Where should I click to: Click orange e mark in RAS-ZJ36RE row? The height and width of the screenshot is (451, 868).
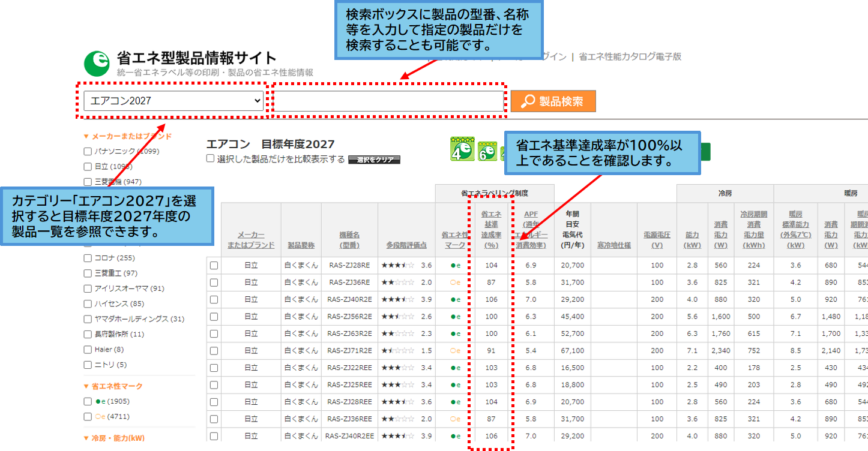tap(455, 282)
